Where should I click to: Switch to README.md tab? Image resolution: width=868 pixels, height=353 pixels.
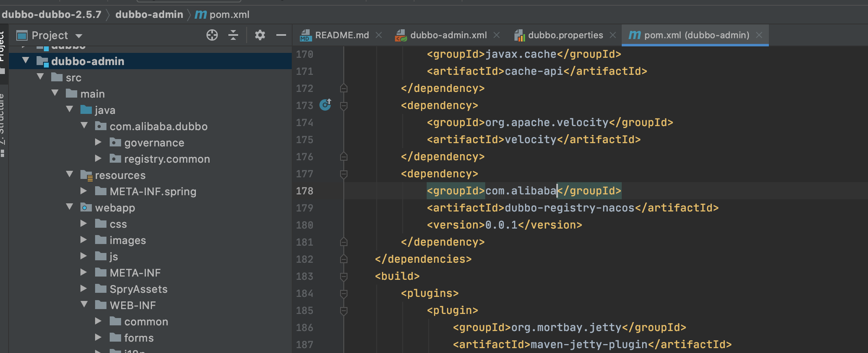[x=342, y=35]
